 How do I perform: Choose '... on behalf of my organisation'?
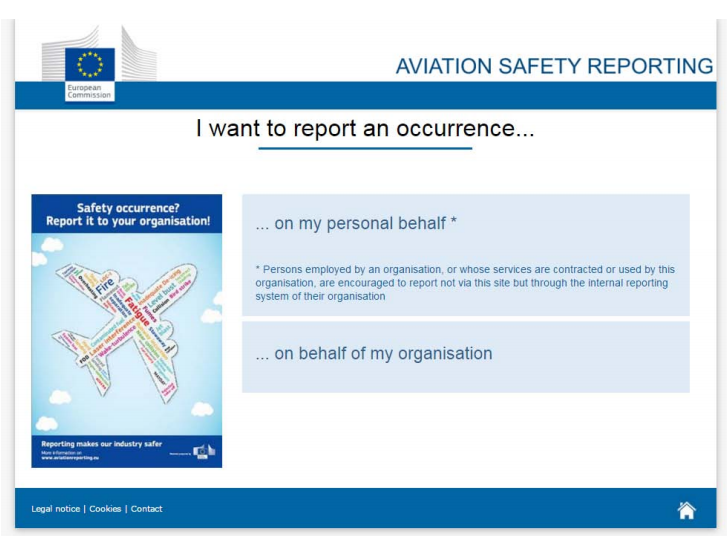pyautogui.click(x=374, y=353)
